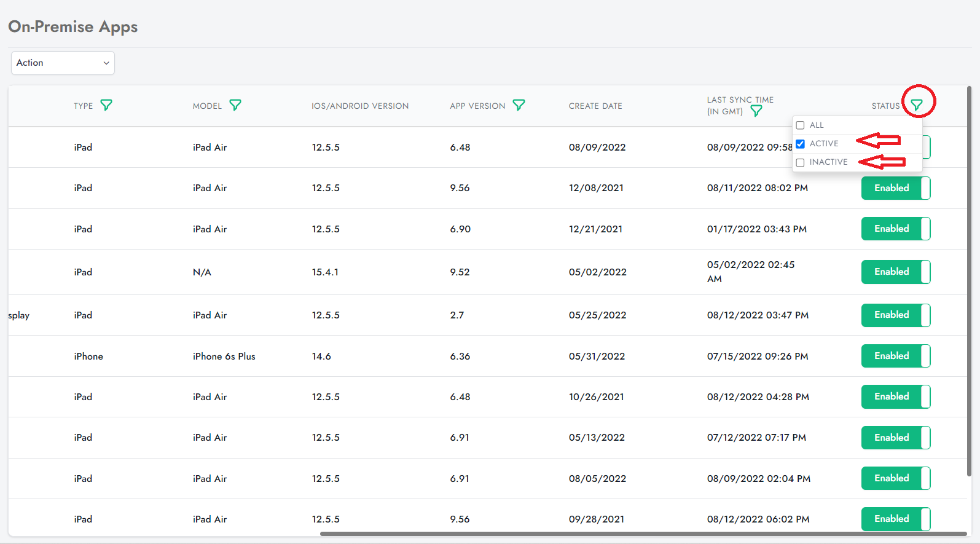The height and width of the screenshot is (544, 980).
Task: Toggle Enabled switch for app version 2.7 row
Action: (x=896, y=315)
